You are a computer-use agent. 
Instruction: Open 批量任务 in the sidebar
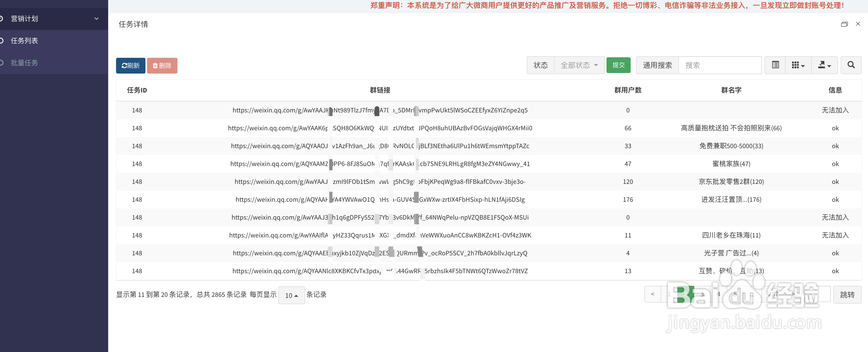(x=24, y=63)
